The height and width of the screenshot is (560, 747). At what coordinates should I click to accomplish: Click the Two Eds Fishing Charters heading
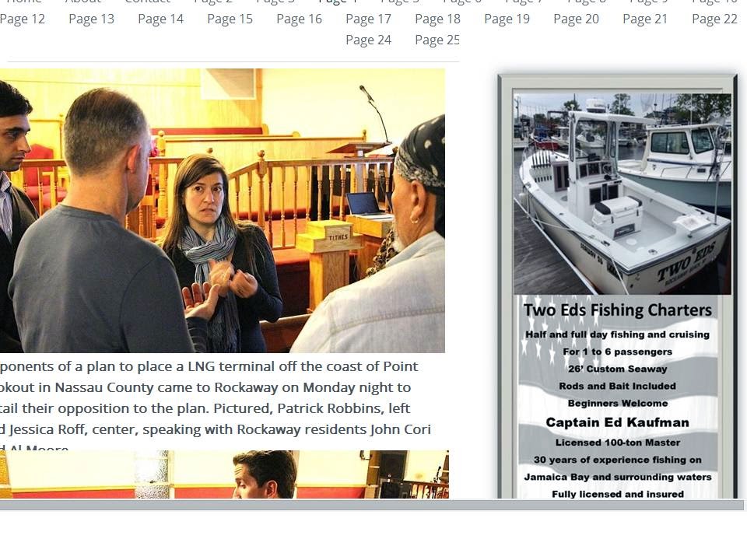tap(617, 310)
